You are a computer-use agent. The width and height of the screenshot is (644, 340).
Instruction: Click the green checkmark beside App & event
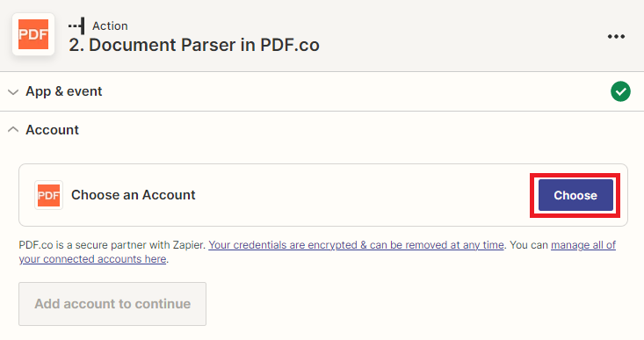coord(620,91)
